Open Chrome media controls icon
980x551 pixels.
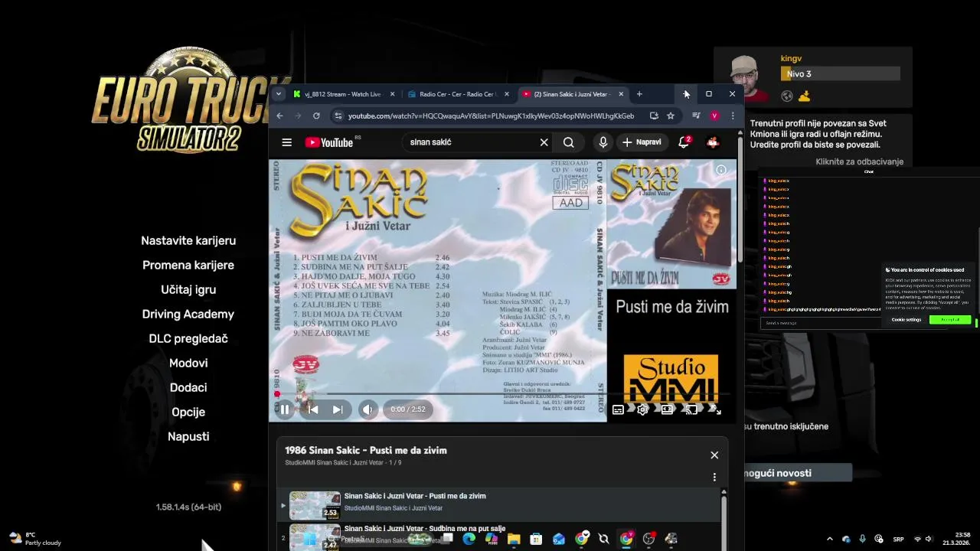click(x=696, y=116)
